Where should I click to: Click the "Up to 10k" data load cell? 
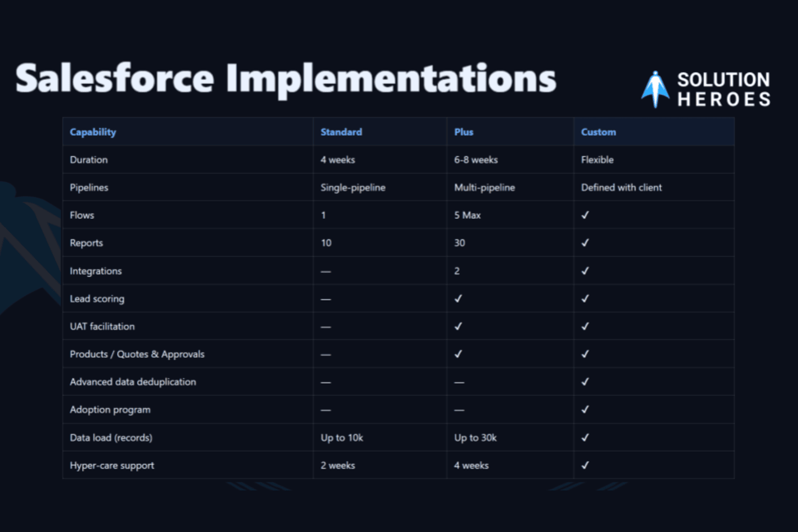click(x=342, y=437)
